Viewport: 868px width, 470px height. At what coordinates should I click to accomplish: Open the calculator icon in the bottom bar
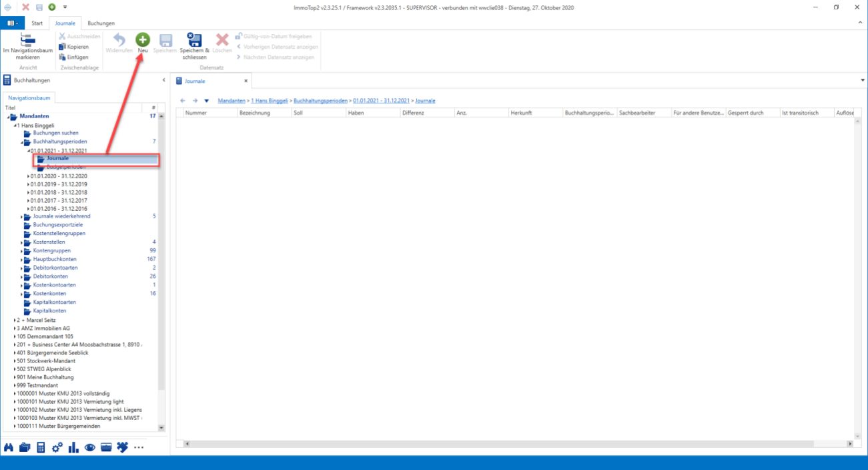(x=41, y=447)
